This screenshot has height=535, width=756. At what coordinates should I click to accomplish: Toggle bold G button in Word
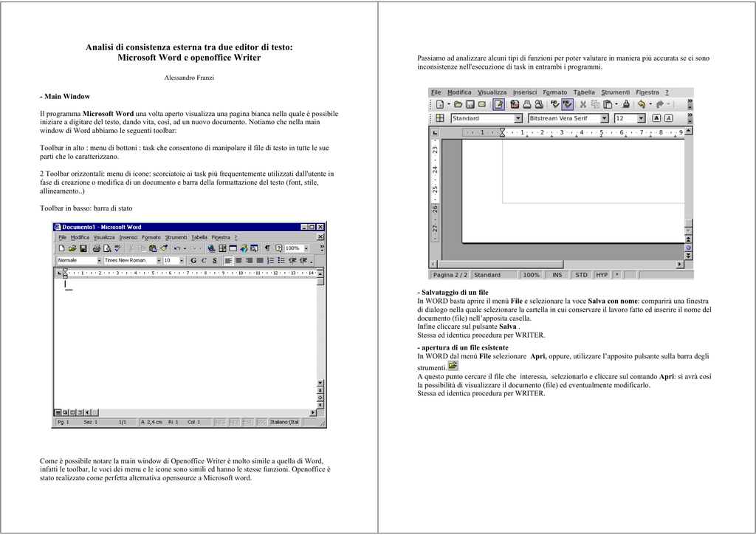193,261
